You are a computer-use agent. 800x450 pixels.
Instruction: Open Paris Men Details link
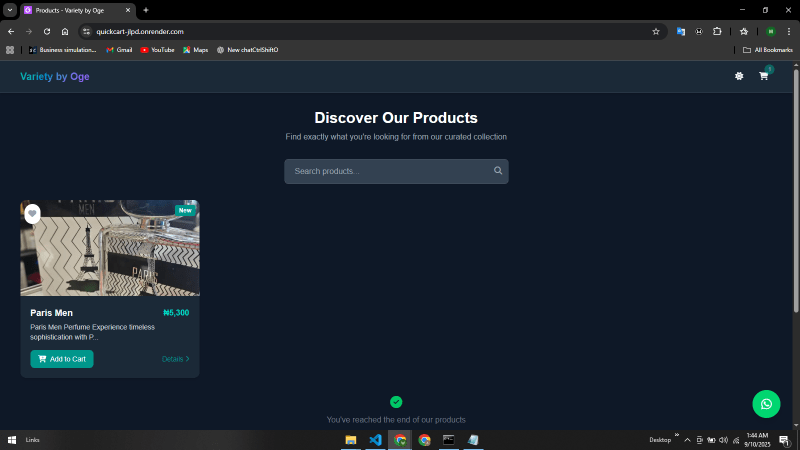coord(176,359)
